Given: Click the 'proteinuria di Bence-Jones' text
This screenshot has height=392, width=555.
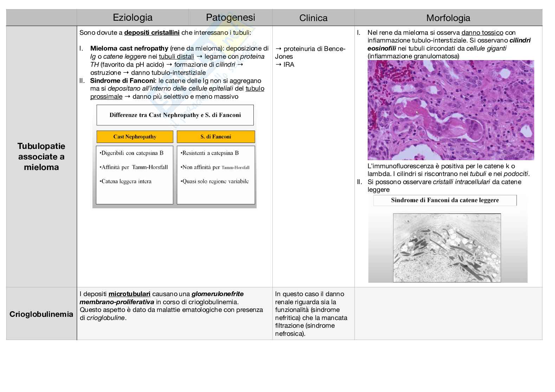Looking at the screenshot, I should (310, 52).
